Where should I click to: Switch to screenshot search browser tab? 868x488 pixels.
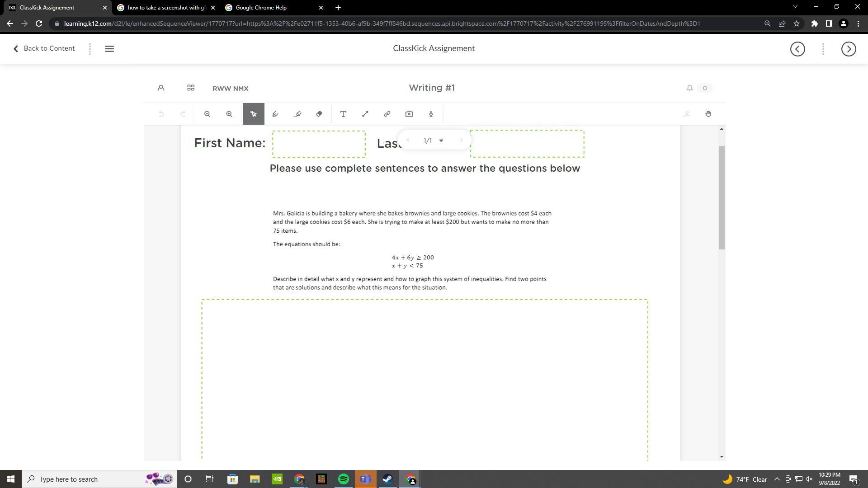[x=165, y=8]
